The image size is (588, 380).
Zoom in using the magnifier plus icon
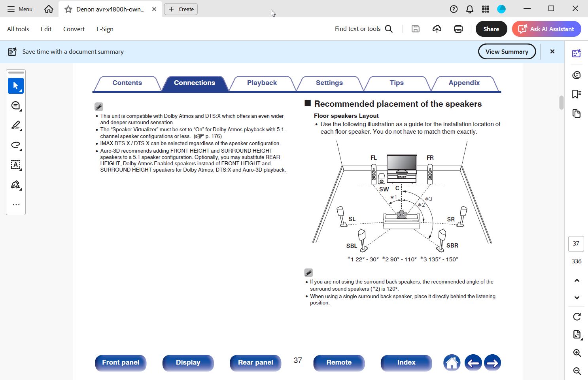pos(577,353)
